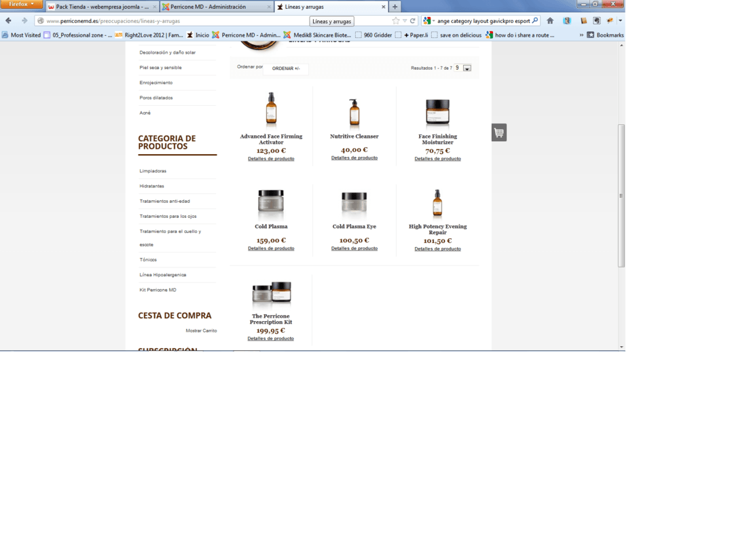Screen dimensions: 747x560
Task: Open Decoloración y daño solar category
Action: click(167, 52)
